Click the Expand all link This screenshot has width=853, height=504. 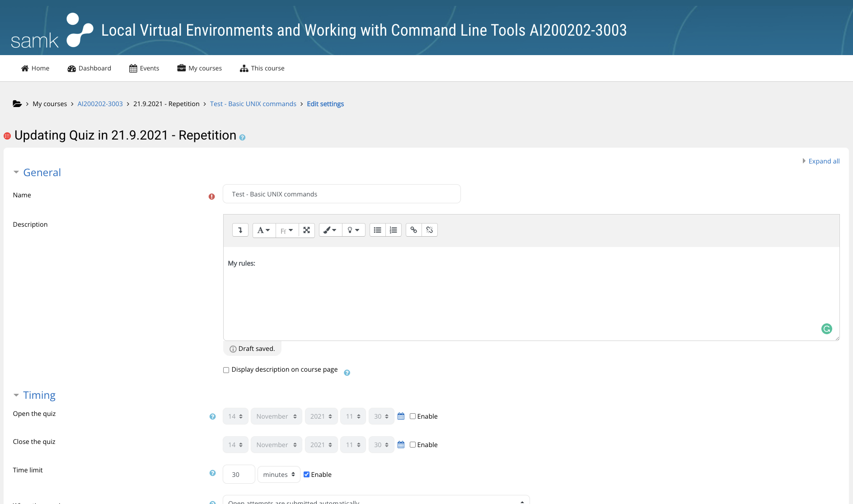[x=824, y=161]
